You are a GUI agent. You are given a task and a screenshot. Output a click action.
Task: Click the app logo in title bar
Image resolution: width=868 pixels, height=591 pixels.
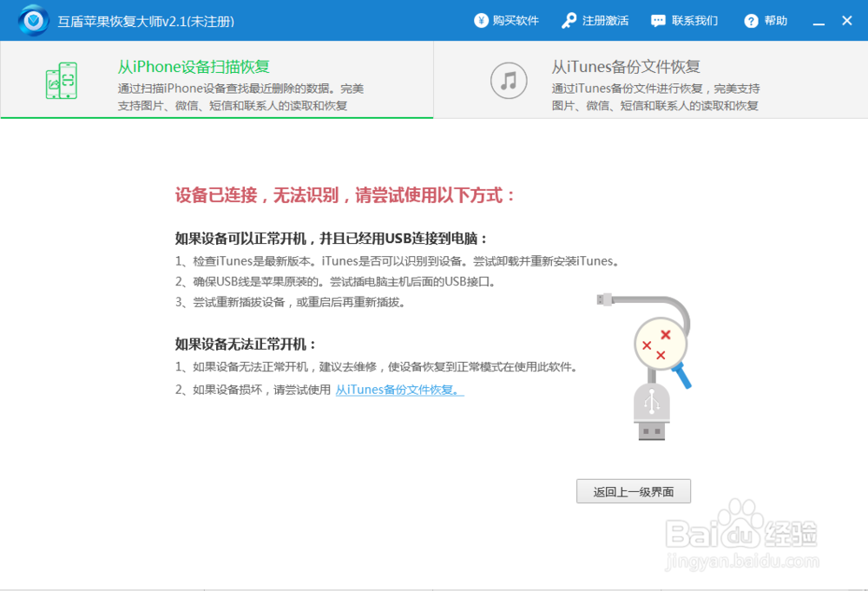coord(34,21)
